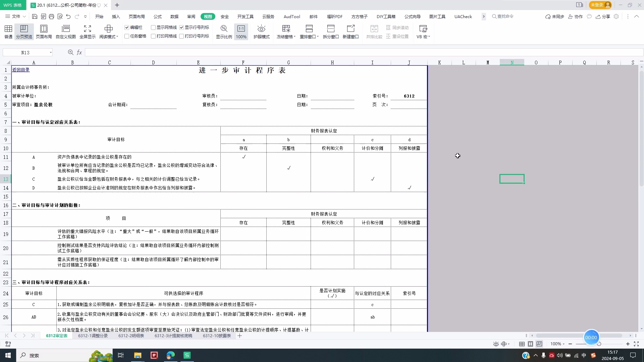Screen dimensions: 644x362
Task: Open File Explorer from taskbar
Action: 138,355
